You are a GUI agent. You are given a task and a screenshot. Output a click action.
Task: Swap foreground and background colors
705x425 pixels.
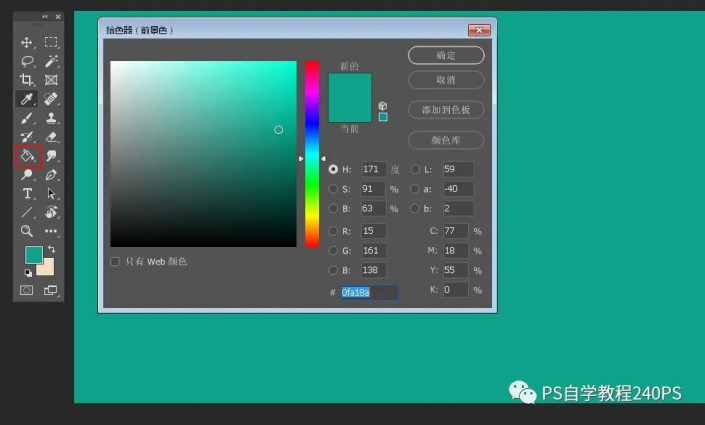pos(51,249)
